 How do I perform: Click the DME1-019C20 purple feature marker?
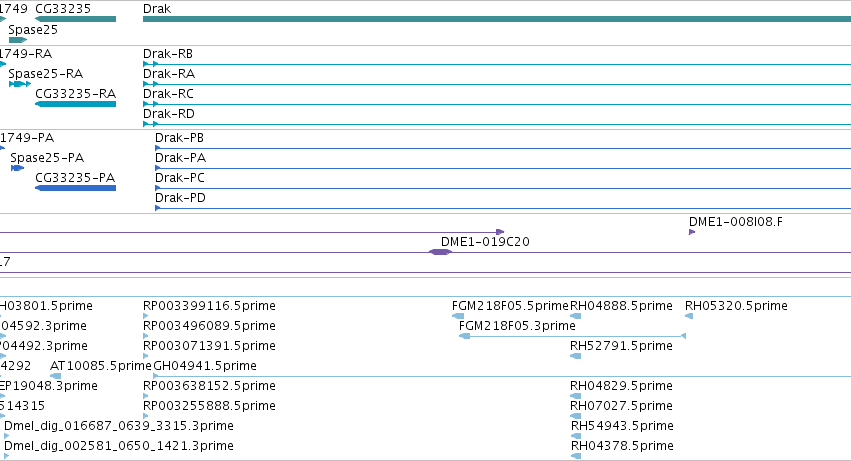pos(440,252)
